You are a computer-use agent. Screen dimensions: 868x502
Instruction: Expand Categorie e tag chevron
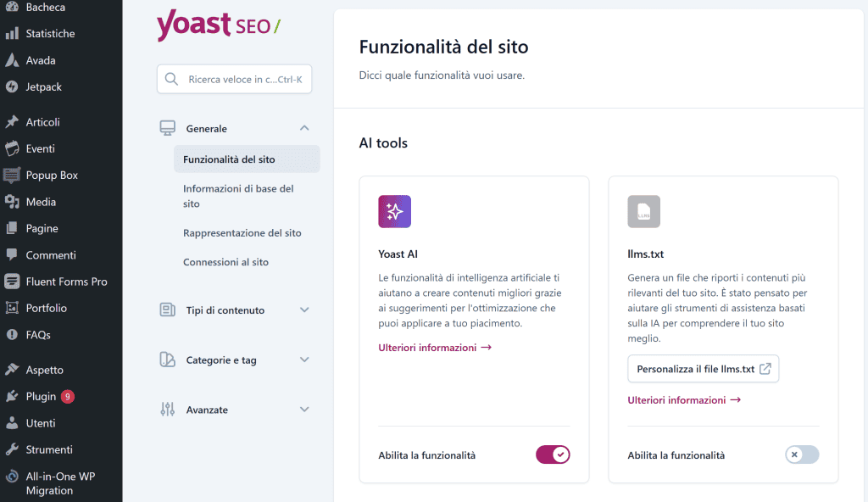pos(304,360)
